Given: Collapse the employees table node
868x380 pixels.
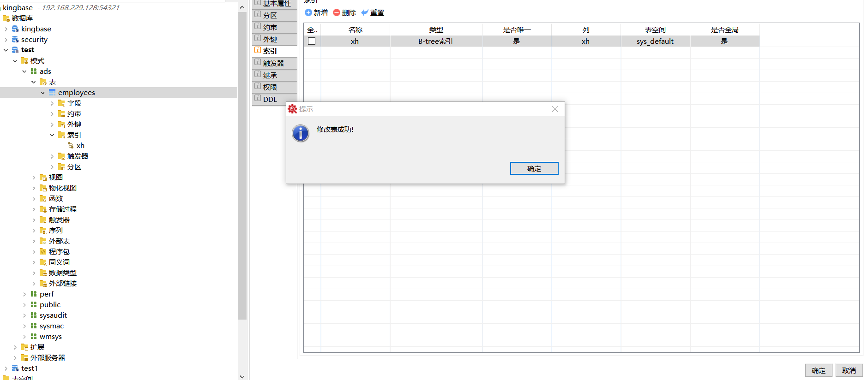Looking at the screenshot, I should pyautogui.click(x=43, y=93).
